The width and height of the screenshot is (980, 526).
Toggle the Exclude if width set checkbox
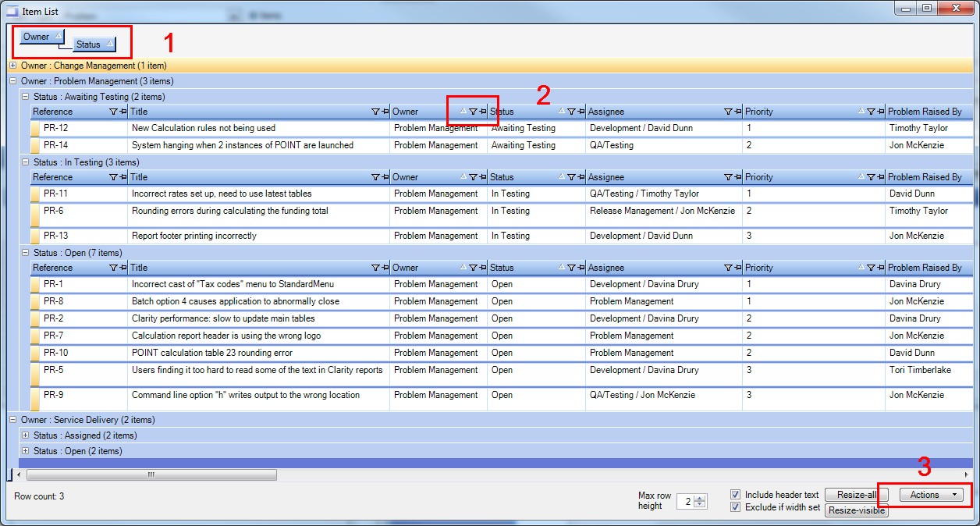coord(735,507)
